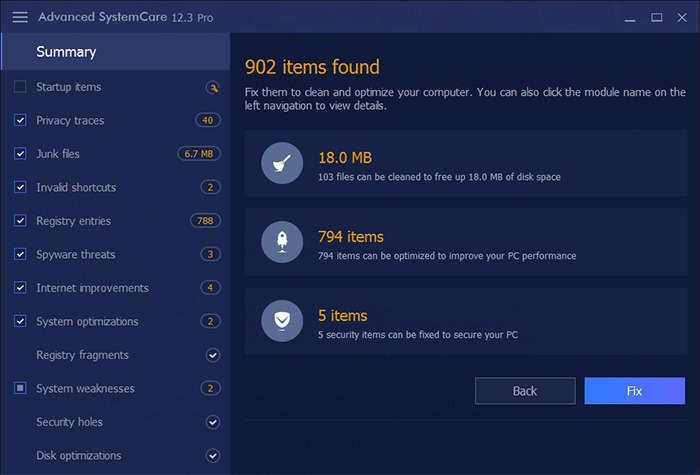Viewport: 700px width, 475px height.
Task: Open the hamburger menu icon
Action: click(20, 17)
